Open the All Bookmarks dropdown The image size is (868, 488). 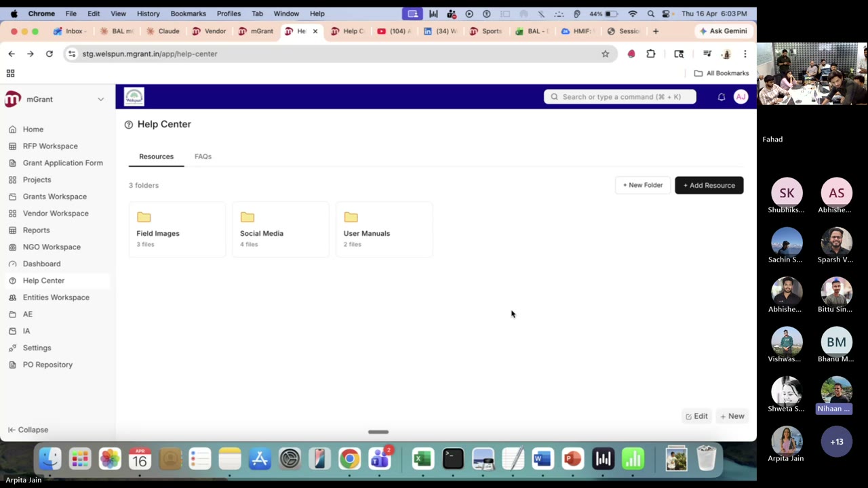pos(721,73)
